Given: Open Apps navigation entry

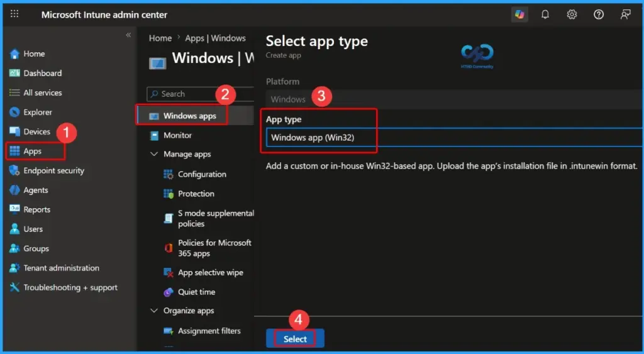Looking at the screenshot, I should click(x=33, y=151).
